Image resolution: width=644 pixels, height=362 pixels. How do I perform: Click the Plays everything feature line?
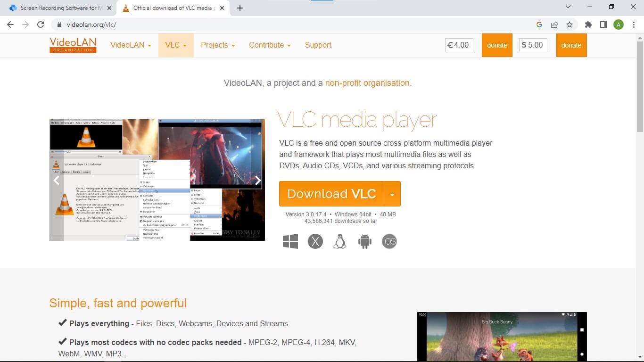click(173, 323)
